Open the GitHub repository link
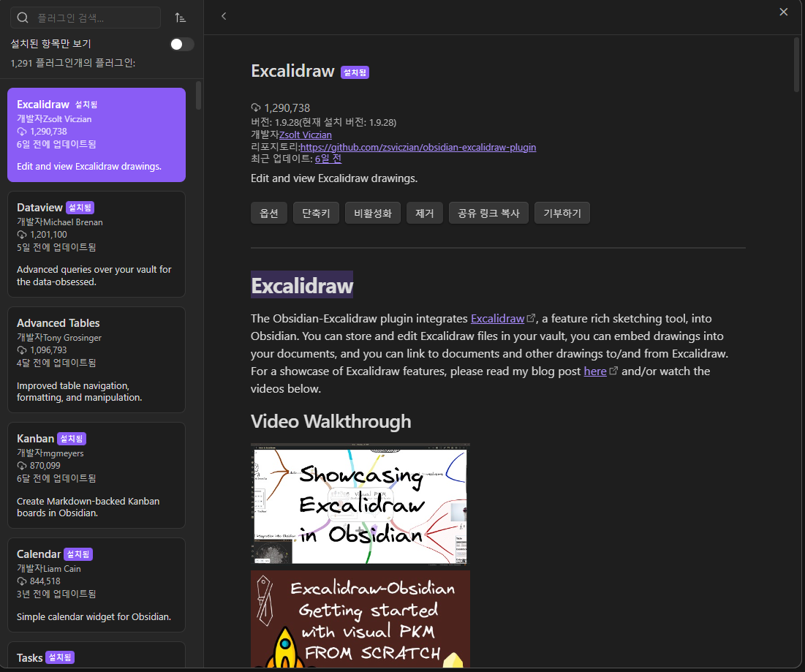This screenshot has width=805, height=672. coord(418,147)
